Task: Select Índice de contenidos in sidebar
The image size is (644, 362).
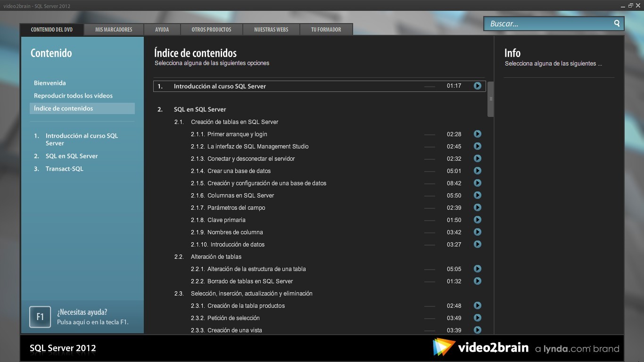Action: pyautogui.click(x=82, y=108)
